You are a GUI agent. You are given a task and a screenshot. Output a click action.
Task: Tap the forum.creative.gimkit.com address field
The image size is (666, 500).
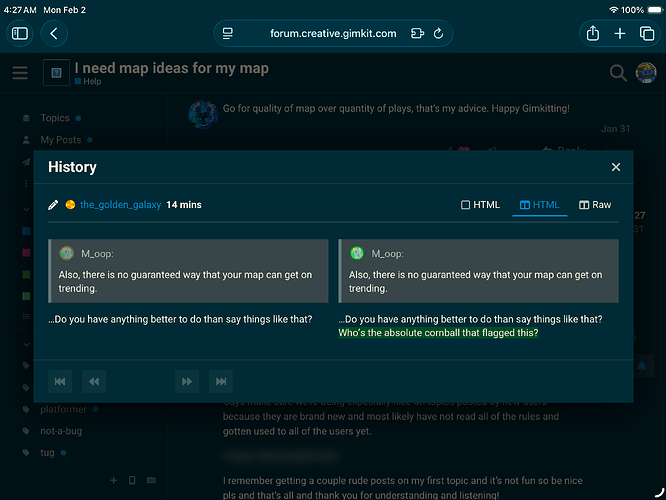[333, 33]
